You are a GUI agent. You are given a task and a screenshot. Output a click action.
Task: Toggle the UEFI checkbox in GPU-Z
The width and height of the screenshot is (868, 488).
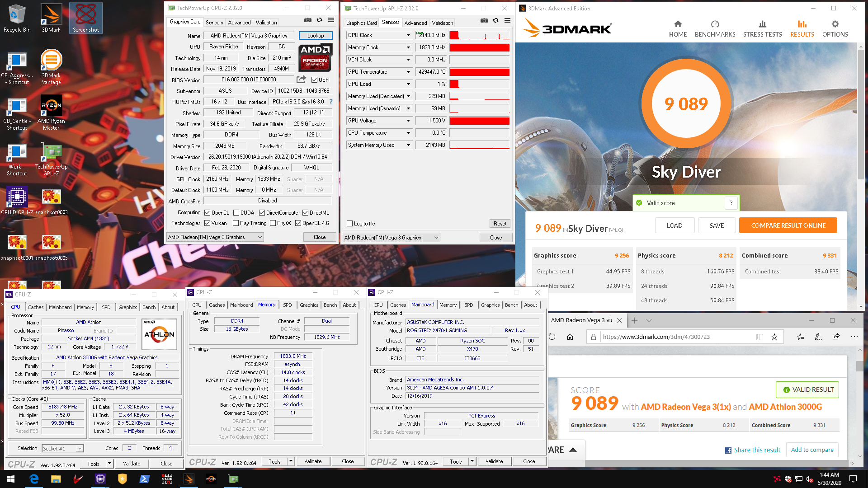coord(314,80)
